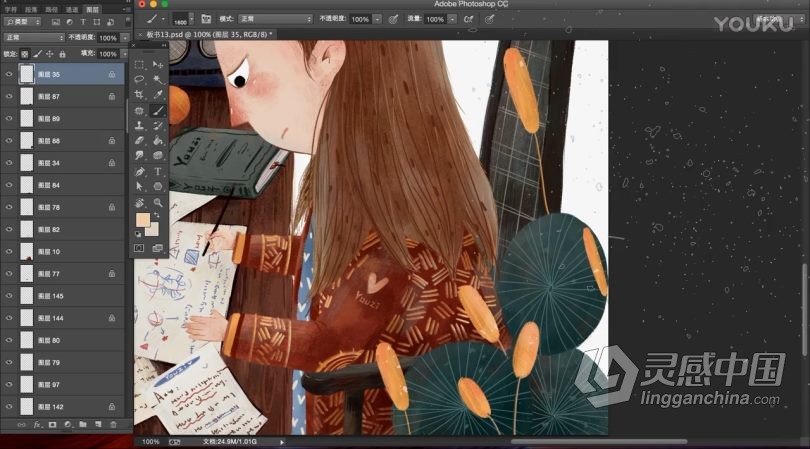810x449 pixels.
Task: Toggle lock image pixels brush icon
Action: [37, 54]
